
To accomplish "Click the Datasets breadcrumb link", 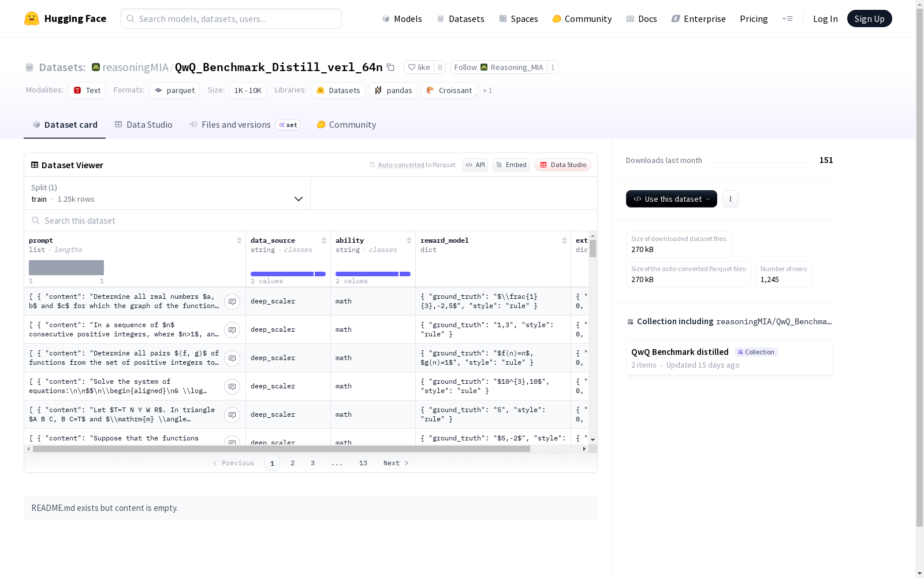I will [x=62, y=67].
